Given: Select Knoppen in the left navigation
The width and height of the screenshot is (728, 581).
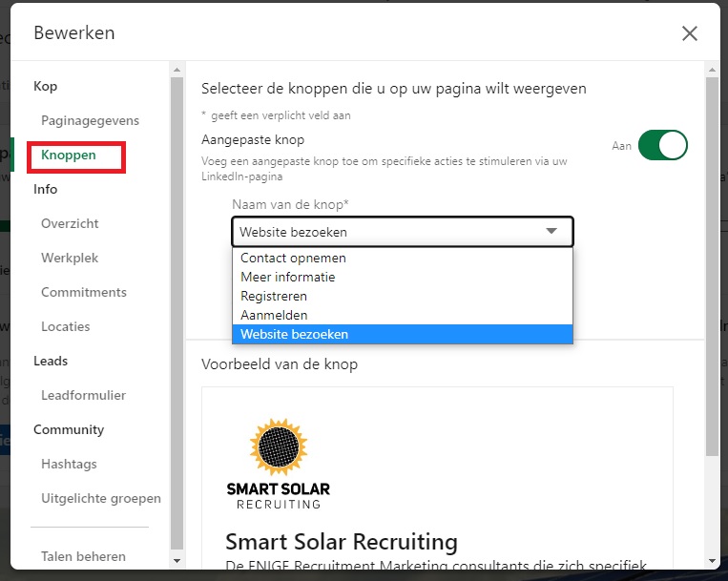Looking at the screenshot, I should pyautogui.click(x=69, y=156).
